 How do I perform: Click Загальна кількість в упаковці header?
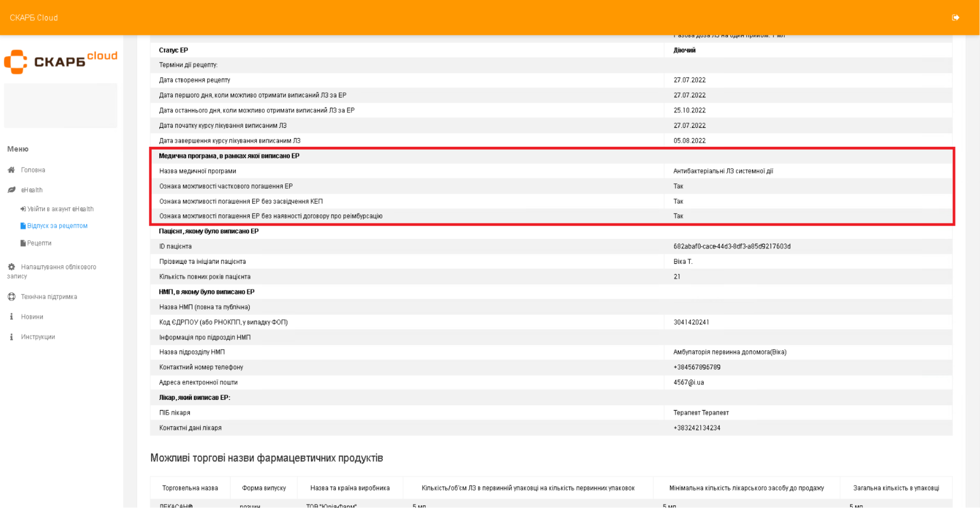[896, 488]
